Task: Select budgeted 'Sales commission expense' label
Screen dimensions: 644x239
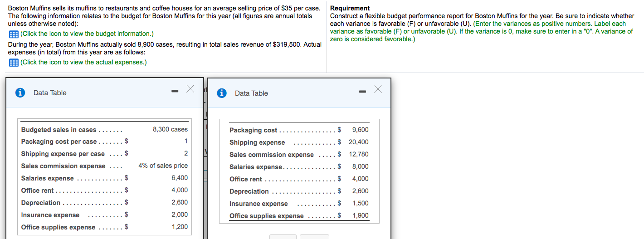Action: pos(63,166)
